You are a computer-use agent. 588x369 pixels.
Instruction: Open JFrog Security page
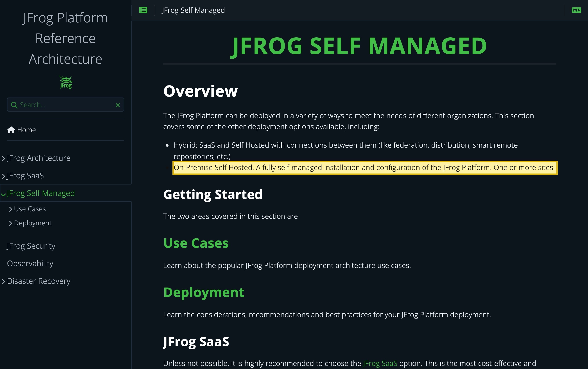(x=31, y=246)
